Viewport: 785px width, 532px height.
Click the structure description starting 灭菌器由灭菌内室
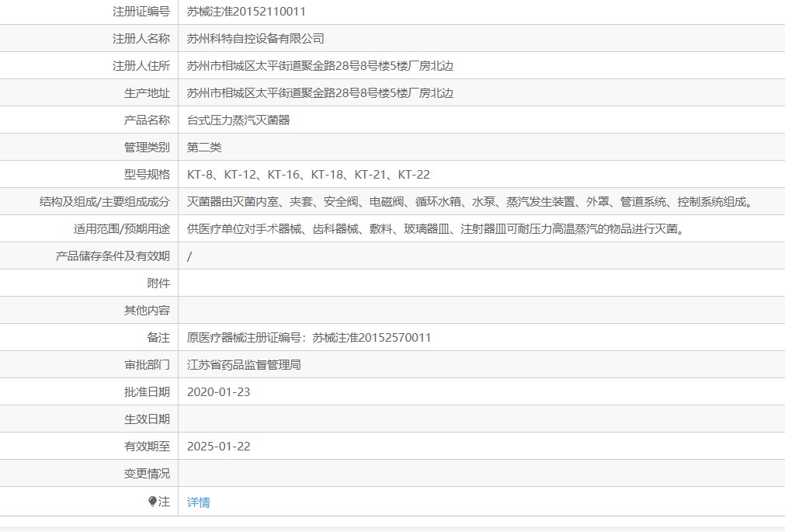tap(470, 201)
